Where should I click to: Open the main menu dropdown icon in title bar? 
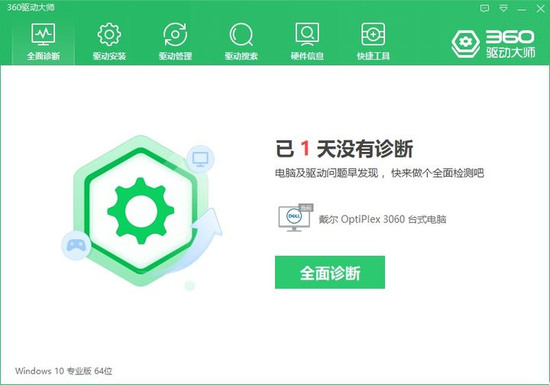[x=503, y=8]
